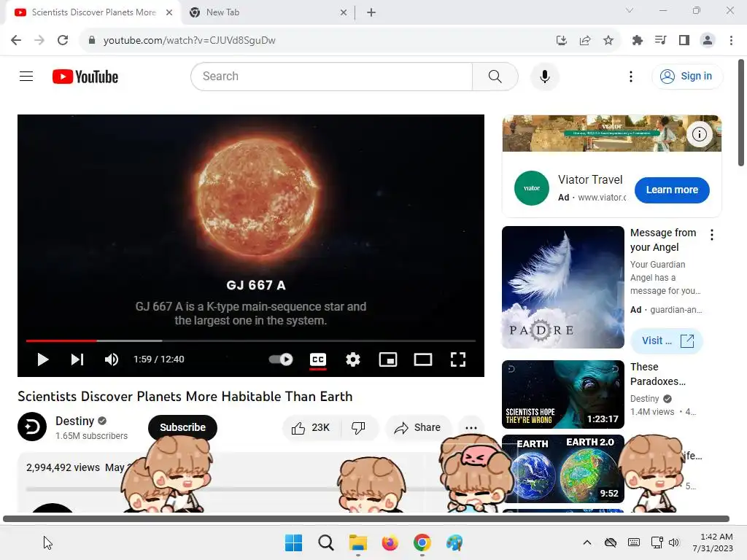Subscribe to Destiny channel
This screenshot has width=747, height=560.
point(182,427)
